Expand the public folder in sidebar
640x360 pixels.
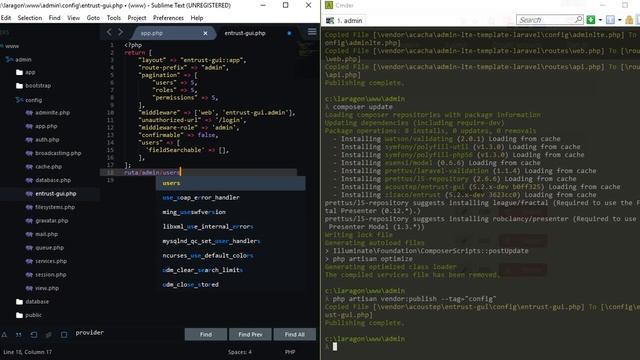29,315
